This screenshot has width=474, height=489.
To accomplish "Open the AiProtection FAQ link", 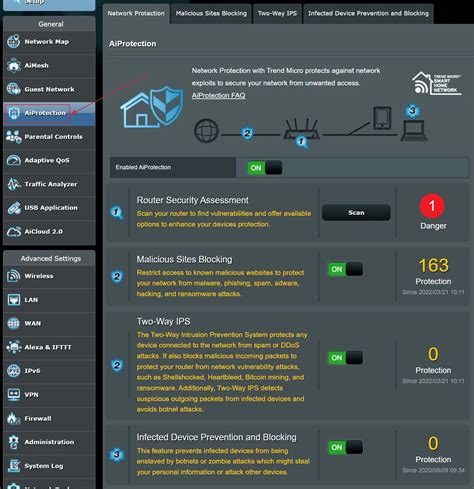I will (x=218, y=95).
